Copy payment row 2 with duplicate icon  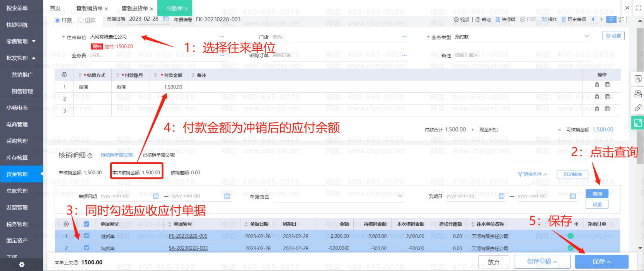point(608,97)
